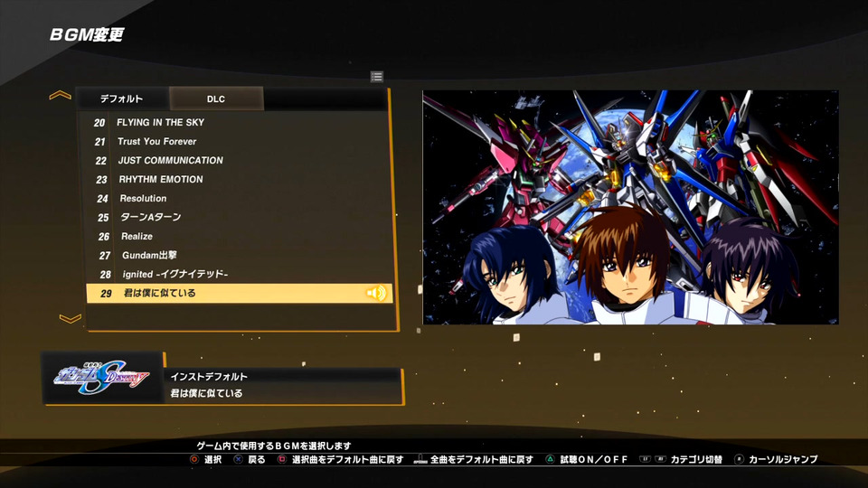Select highlighted track 29 君は僕に似ている
868x488 pixels.
(x=240, y=293)
